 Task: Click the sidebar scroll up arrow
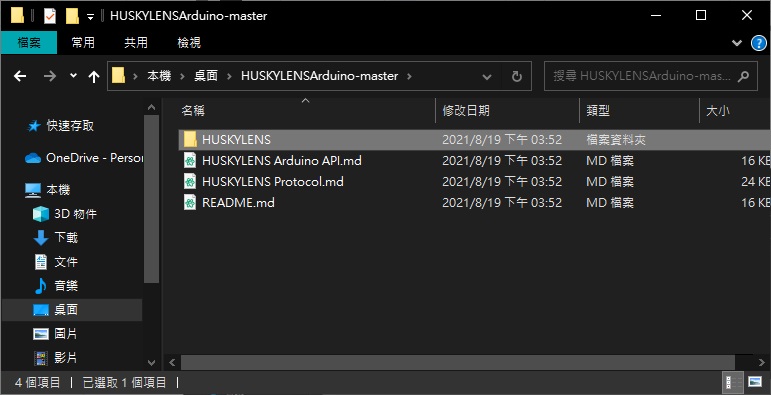[x=152, y=107]
